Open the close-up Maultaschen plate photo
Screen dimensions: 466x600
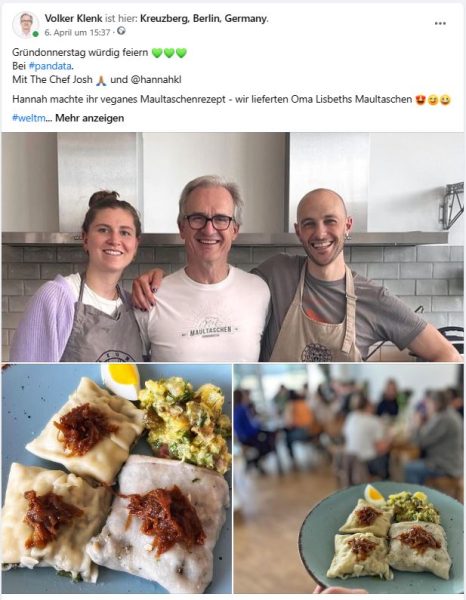click(117, 478)
